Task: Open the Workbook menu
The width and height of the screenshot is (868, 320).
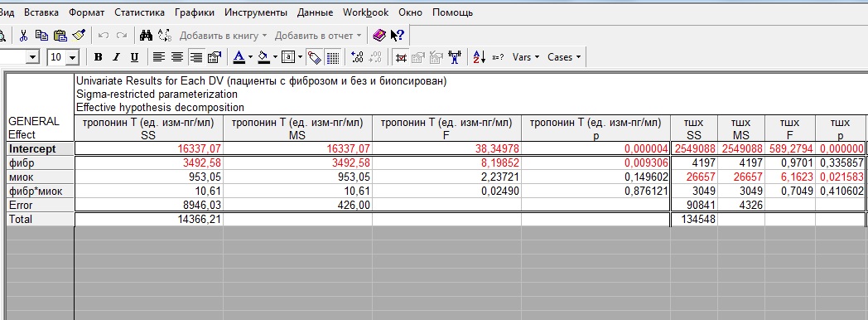Action: (366, 12)
